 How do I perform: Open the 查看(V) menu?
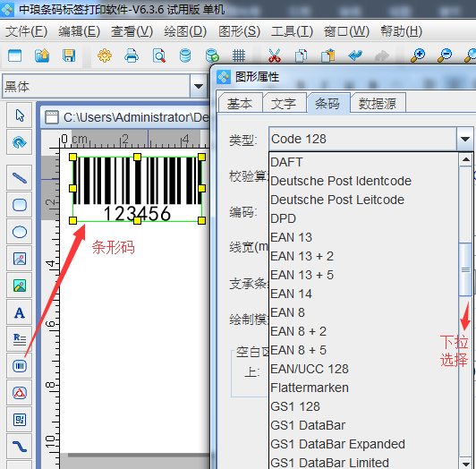pyautogui.click(x=132, y=31)
